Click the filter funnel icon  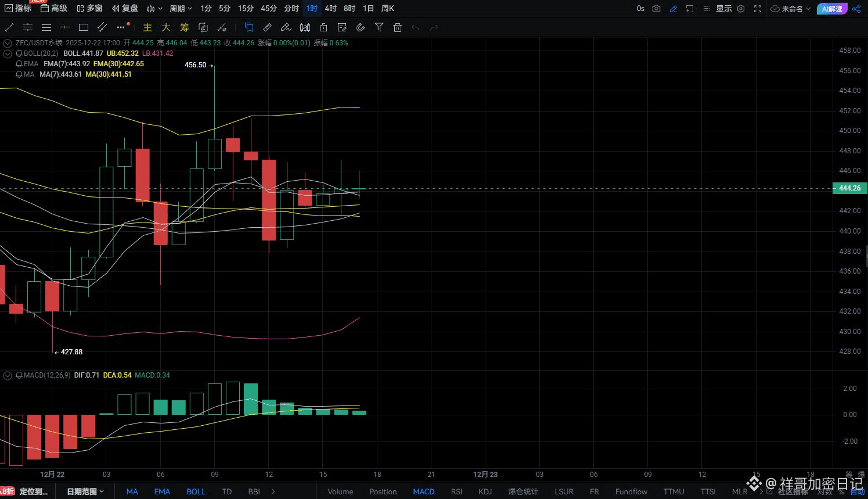click(379, 27)
